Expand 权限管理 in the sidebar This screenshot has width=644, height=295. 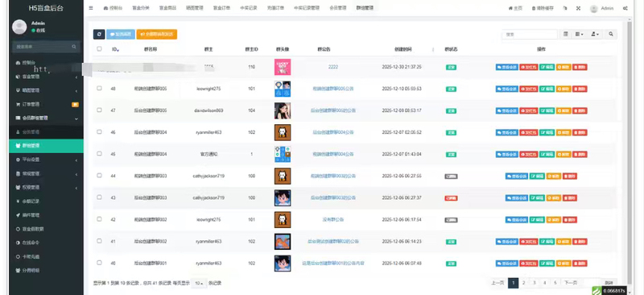tap(46, 188)
